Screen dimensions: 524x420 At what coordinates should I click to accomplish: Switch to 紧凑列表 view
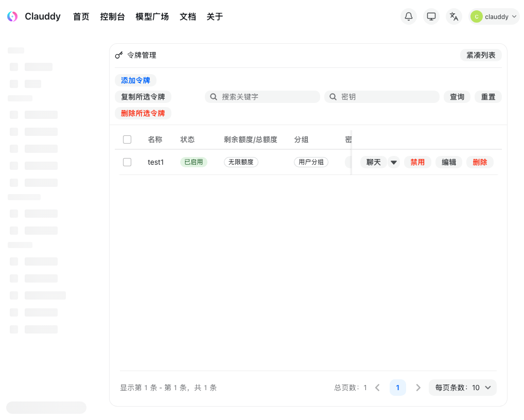[x=480, y=55]
